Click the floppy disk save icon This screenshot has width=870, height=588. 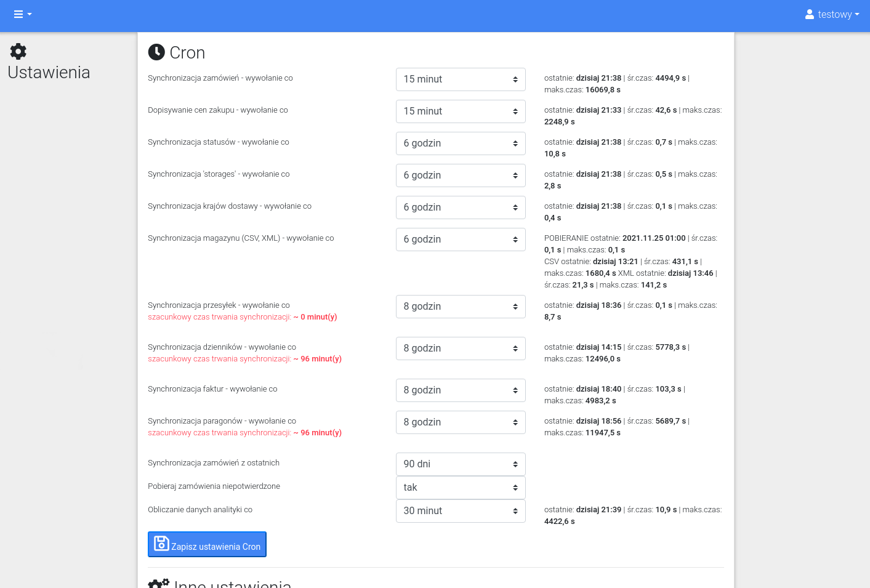[161, 544]
